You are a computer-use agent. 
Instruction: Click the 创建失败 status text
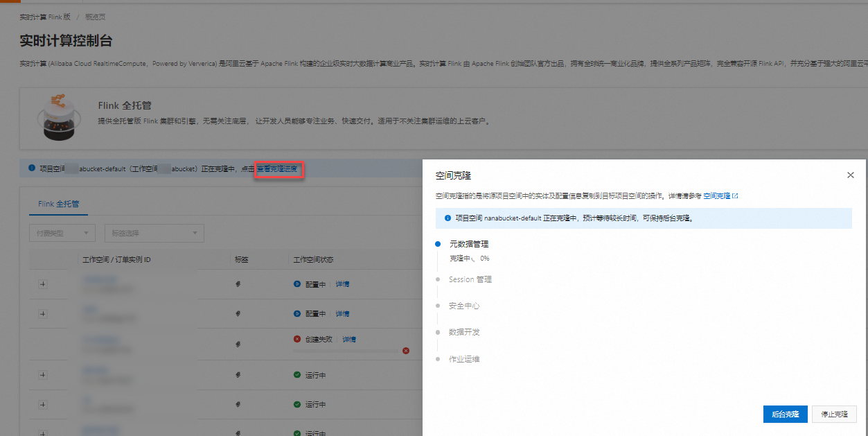coord(319,340)
